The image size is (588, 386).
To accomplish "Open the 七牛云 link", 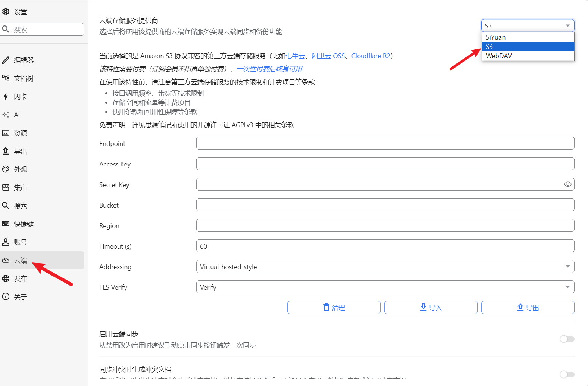I will tap(295, 56).
